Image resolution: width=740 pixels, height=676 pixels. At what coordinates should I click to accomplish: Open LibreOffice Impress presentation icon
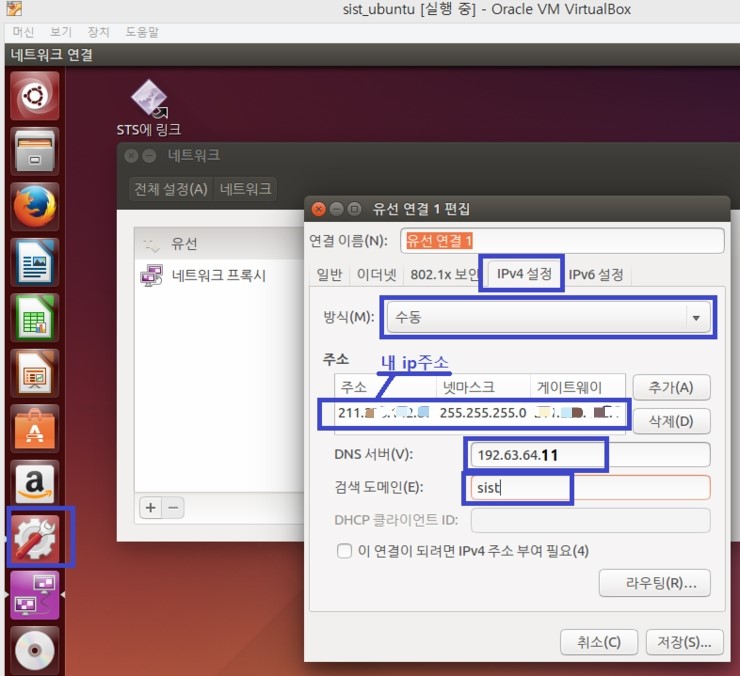pos(35,375)
